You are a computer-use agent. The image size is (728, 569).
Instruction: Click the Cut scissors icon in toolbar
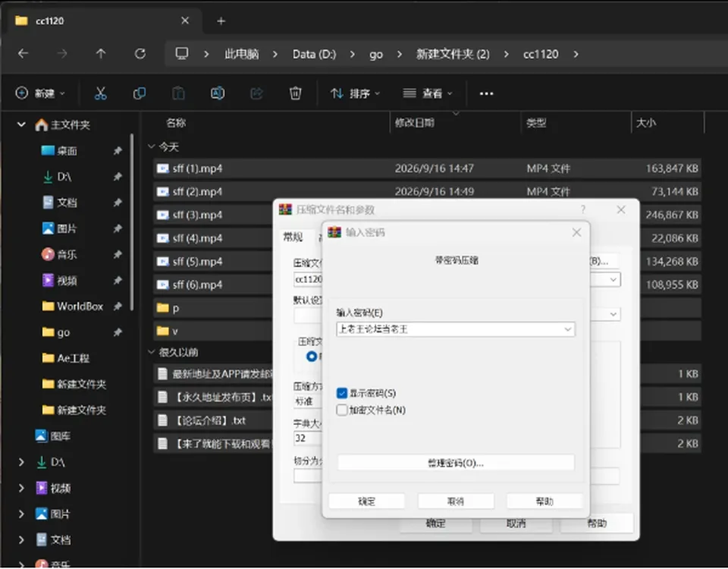[100, 93]
